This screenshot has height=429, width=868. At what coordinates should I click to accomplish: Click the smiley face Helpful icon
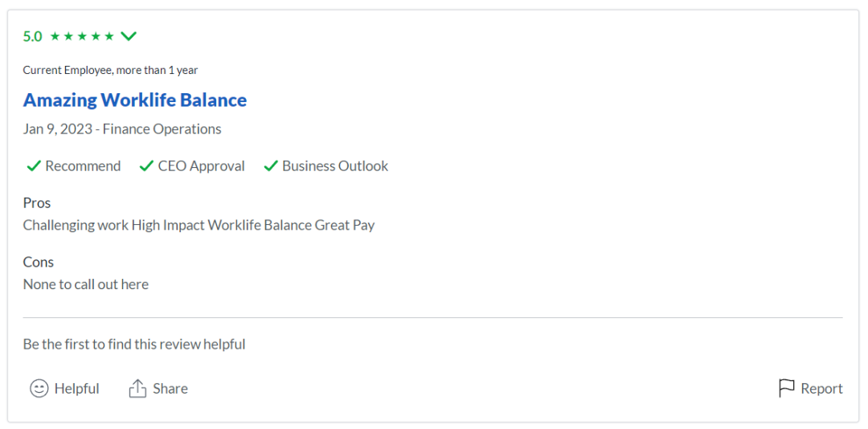pyautogui.click(x=39, y=389)
